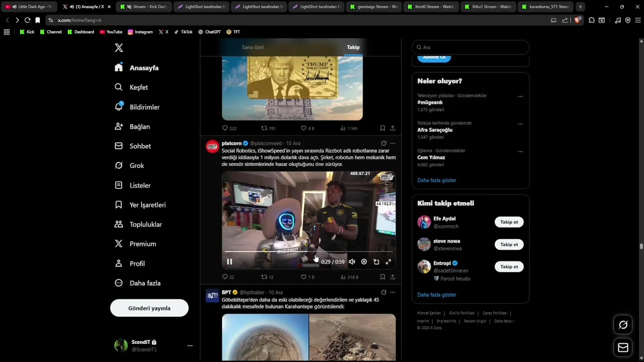The height and width of the screenshot is (362, 644).
Task: Open the Keşfet explore page
Action: [x=131, y=87]
